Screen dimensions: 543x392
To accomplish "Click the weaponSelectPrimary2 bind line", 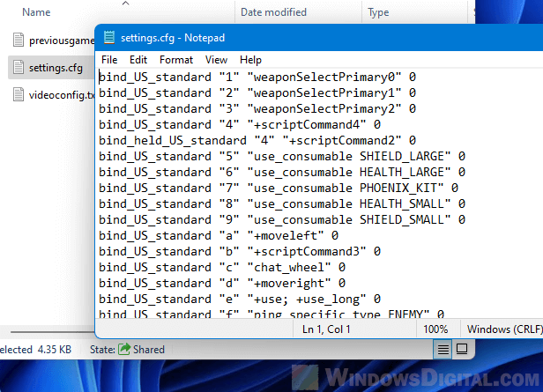I will point(257,108).
